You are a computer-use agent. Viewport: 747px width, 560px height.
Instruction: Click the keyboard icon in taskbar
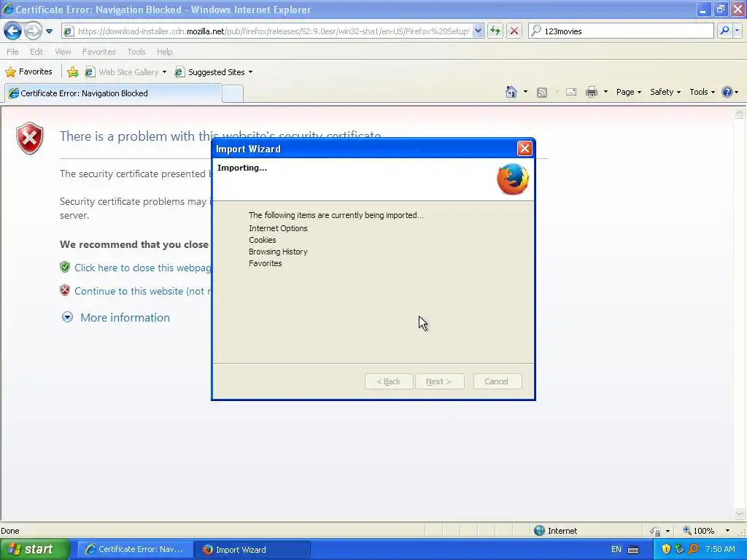pos(633,550)
